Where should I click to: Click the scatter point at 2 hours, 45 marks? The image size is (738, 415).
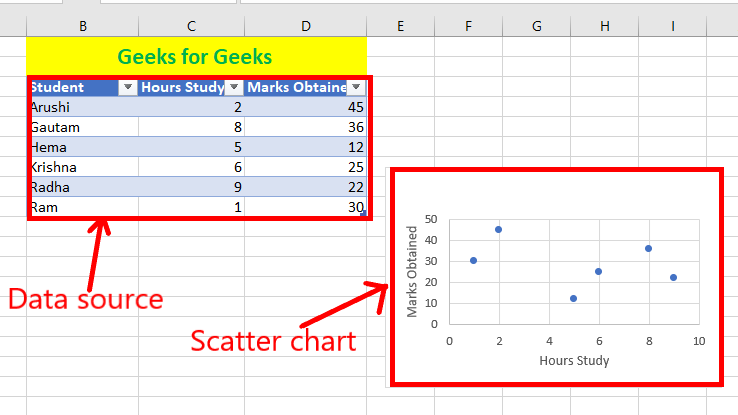(x=498, y=230)
